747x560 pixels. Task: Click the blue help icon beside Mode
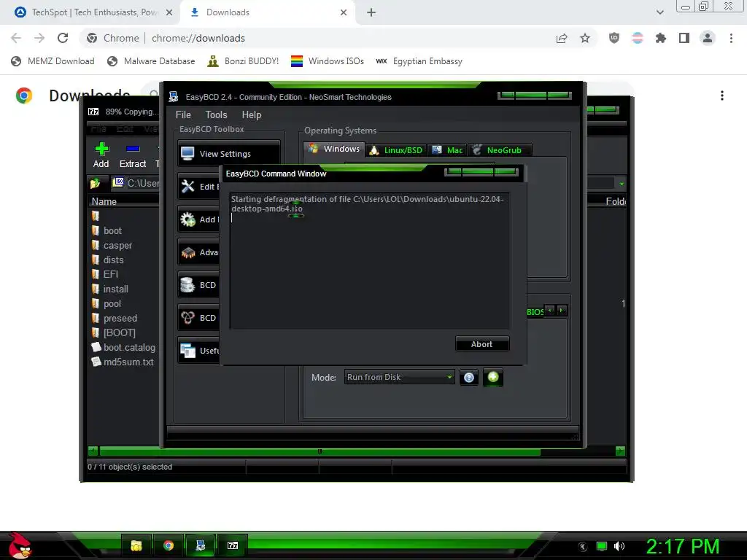469,378
